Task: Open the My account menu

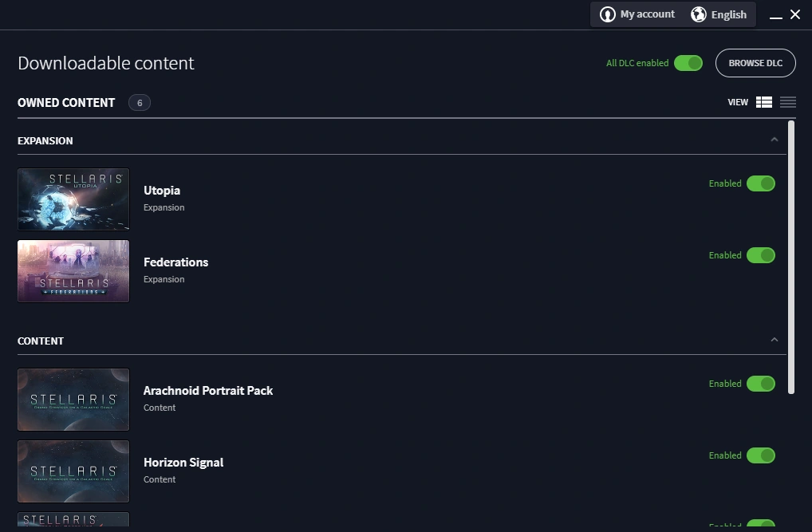Action: pos(647,14)
